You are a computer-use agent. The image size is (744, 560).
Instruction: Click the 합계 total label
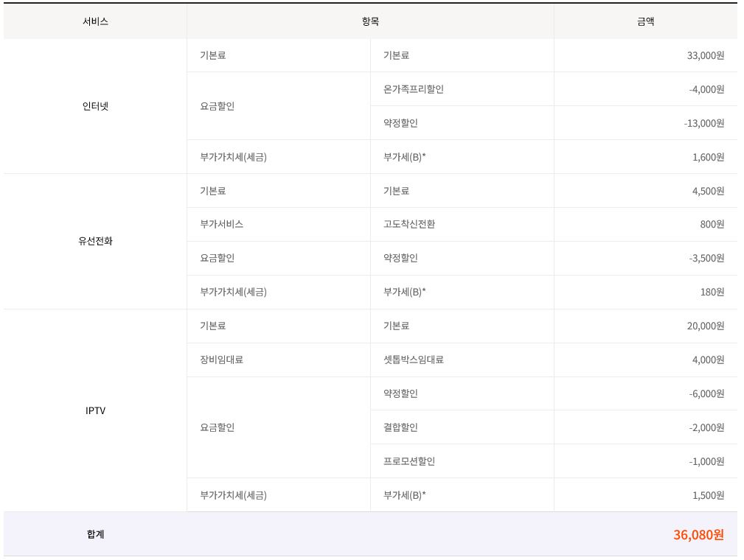click(x=95, y=534)
